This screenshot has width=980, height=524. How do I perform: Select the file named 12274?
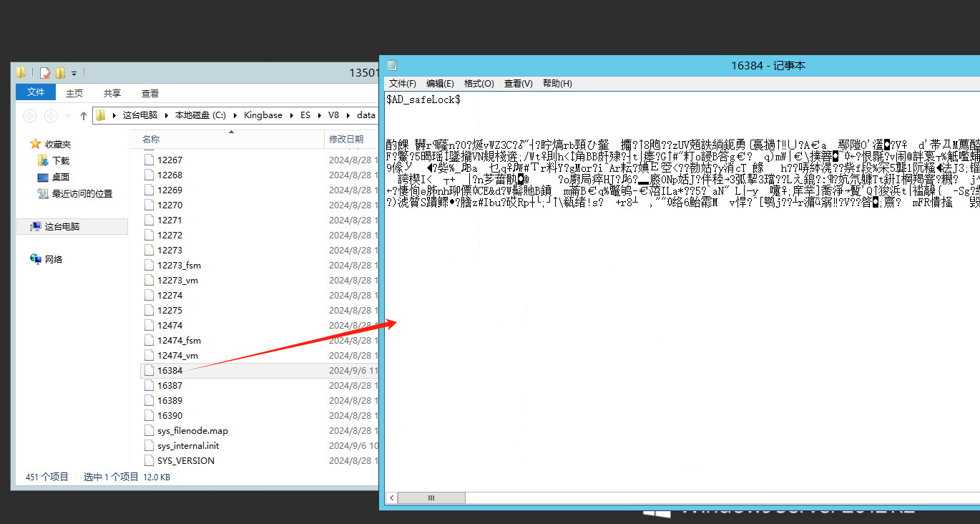tap(170, 295)
